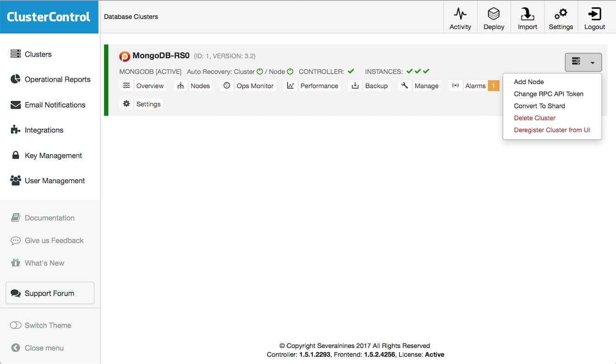
Task: Click the Documentation book icon
Action: 16,217
